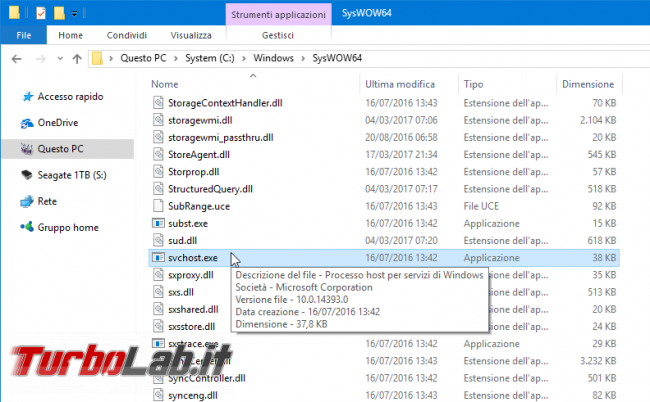This screenshot has height=402, width=650.
Task: Select storagewmi.dll file icon
Action: (x=158, y=120)
